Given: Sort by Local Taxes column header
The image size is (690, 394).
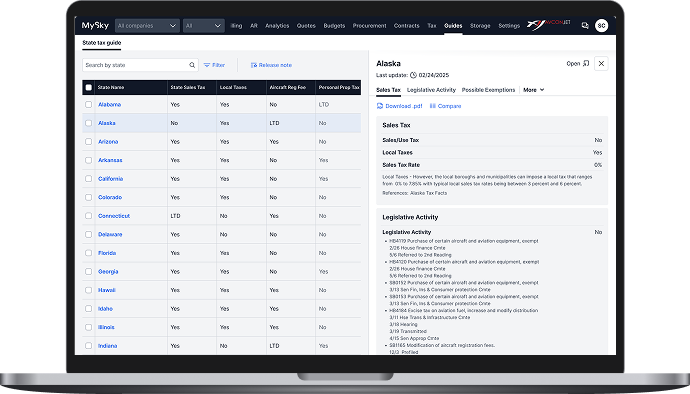Looking at the screenshot, I should pyautogui.click(x=233, y=88).
